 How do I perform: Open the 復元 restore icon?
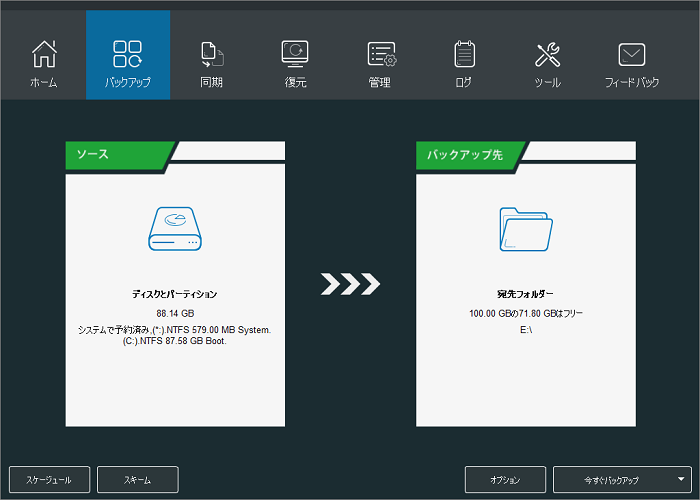295,54
